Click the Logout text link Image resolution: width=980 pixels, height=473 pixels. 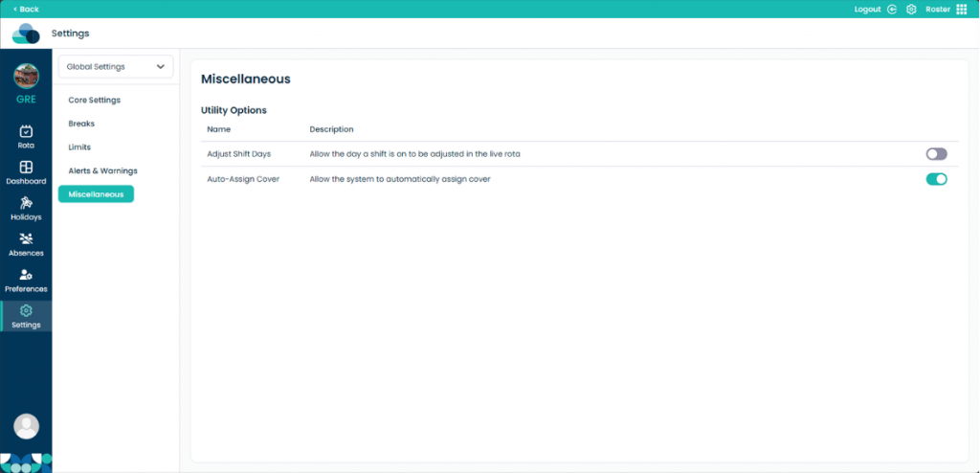[867, 10]
